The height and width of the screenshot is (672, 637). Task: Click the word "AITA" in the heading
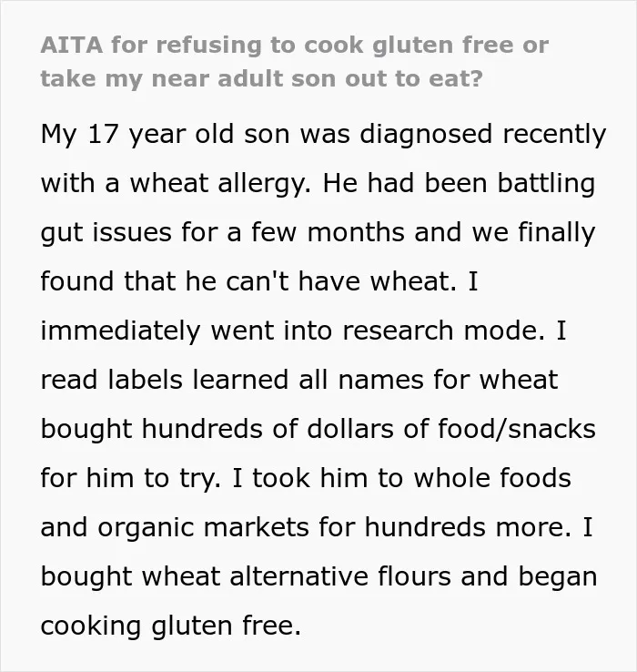[72, 45]
